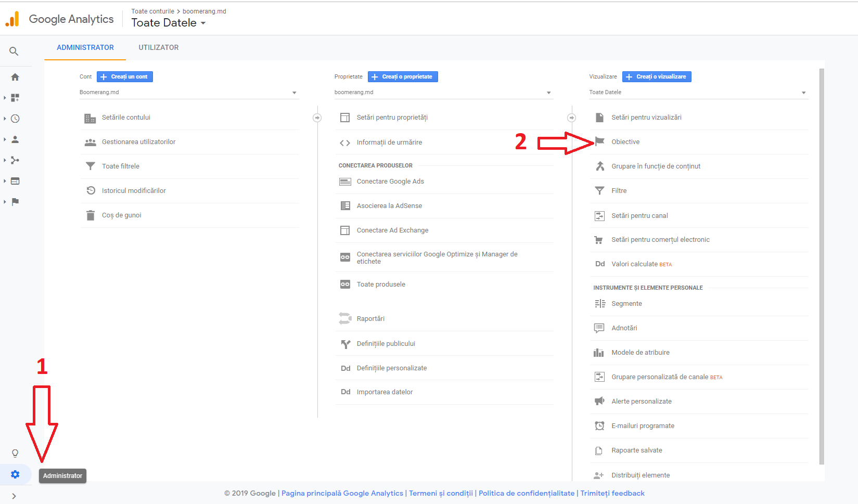Open the Trimiteți feedback footer link
This screenshot has height=504, width=858.
(x=612, y=493)
